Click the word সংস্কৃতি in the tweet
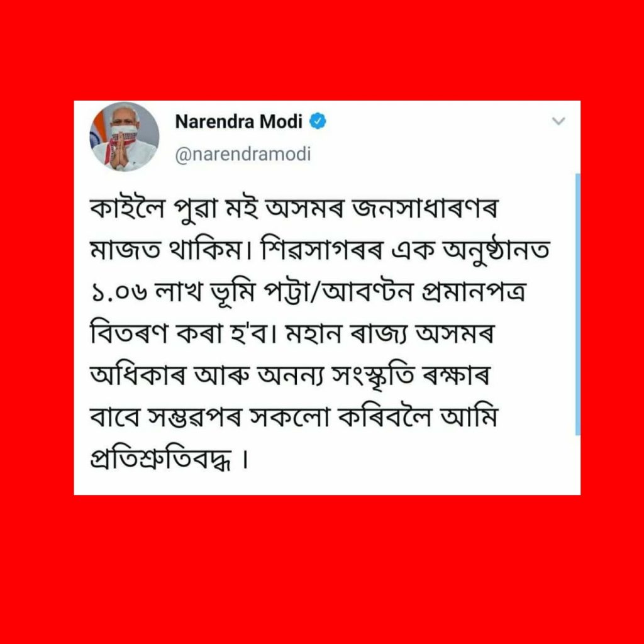Image resolution: width=644 pixels, height=644 pixels. (373, 376)
